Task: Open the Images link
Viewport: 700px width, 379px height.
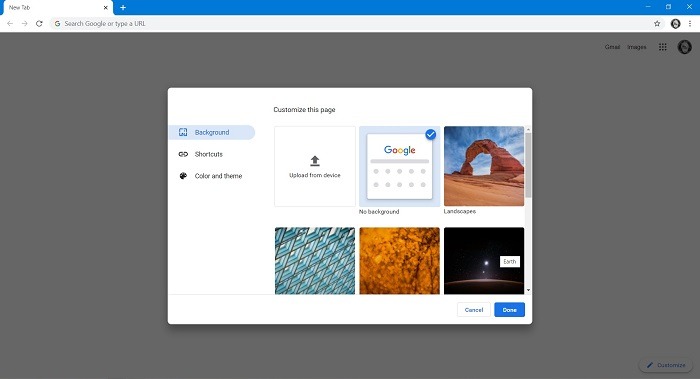Action: (x=637, y=47)
